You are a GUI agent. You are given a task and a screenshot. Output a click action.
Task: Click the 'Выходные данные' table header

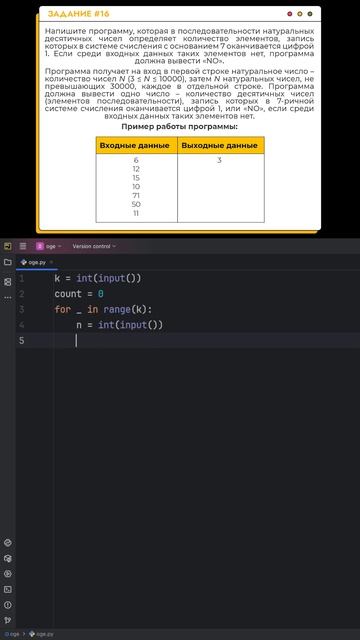coord(220,146)
